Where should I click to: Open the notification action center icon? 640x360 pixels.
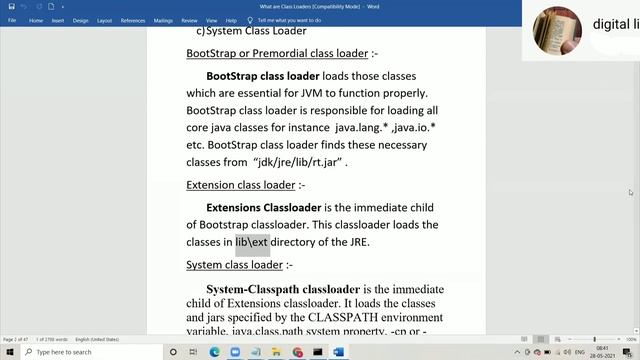click(627, 352)
